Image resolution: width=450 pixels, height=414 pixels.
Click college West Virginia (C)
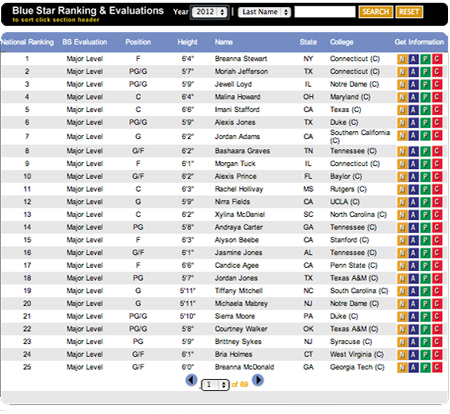pyautogui.click(x=357, y=354)
